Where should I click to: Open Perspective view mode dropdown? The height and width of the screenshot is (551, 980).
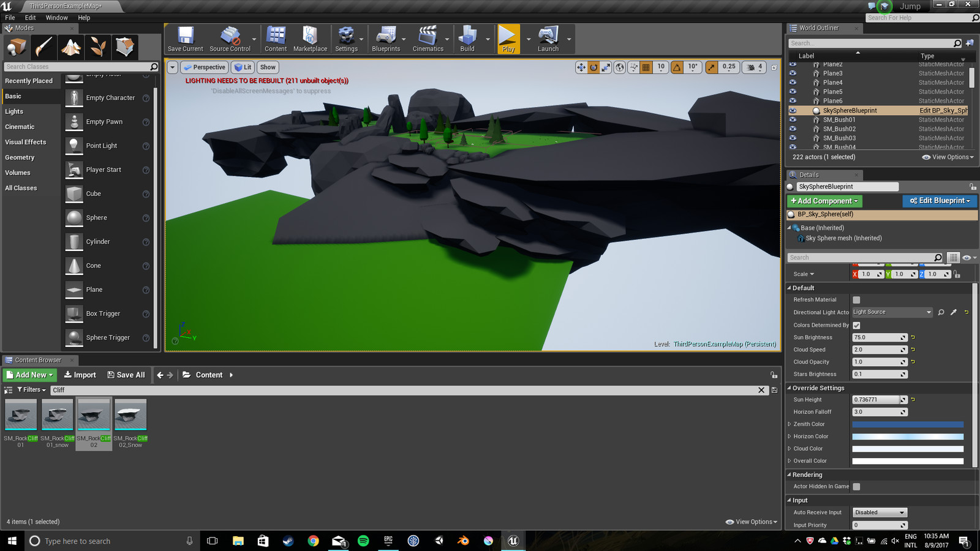tap(205, 67)
